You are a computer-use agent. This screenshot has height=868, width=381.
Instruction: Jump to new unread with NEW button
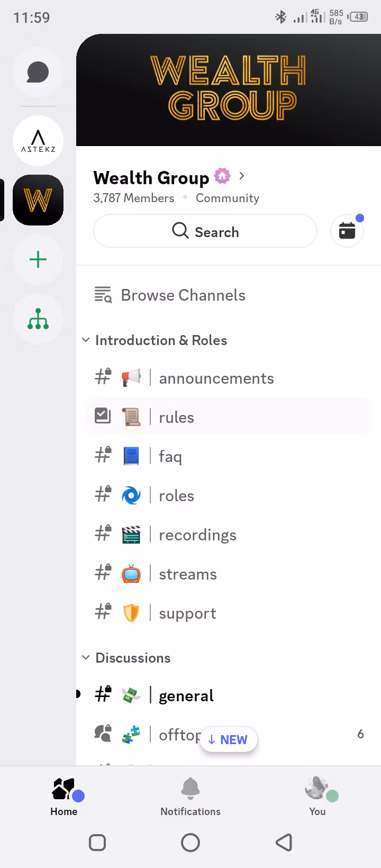tap(229, 739)
